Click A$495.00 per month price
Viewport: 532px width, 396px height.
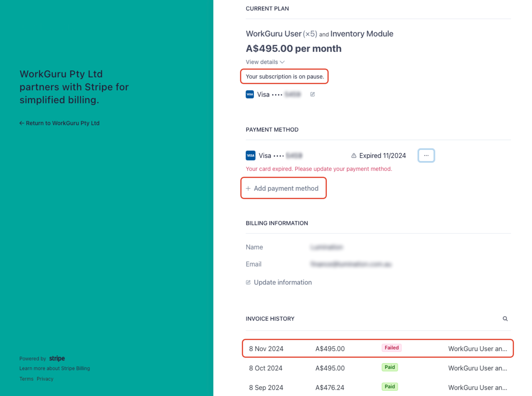click(294, 48)
